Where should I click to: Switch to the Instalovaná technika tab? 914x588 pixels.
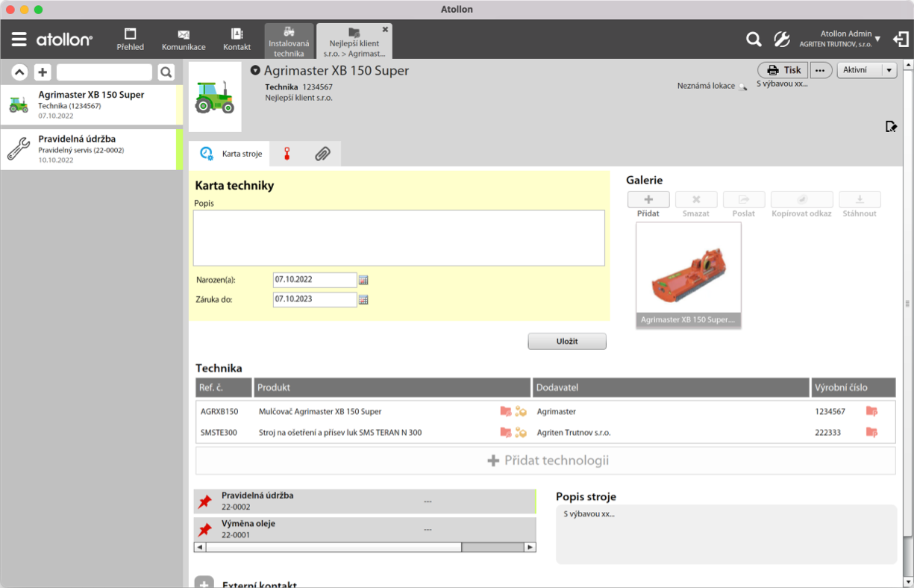289,41
